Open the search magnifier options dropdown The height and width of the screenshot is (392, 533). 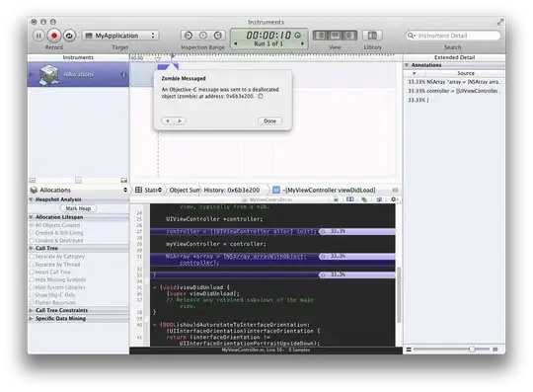pos(412,36)
